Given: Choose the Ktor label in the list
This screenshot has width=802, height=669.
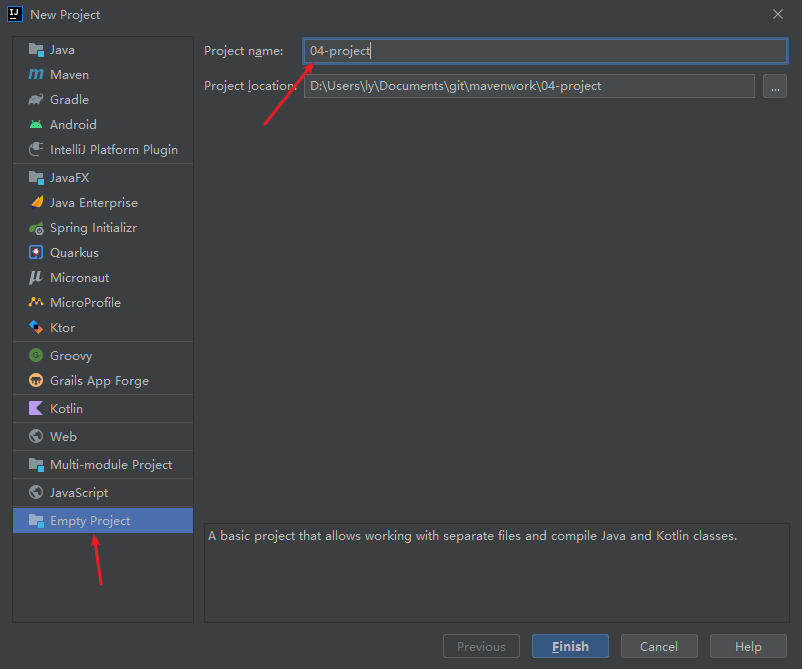Looking at the screenshot, I should 62,328.
